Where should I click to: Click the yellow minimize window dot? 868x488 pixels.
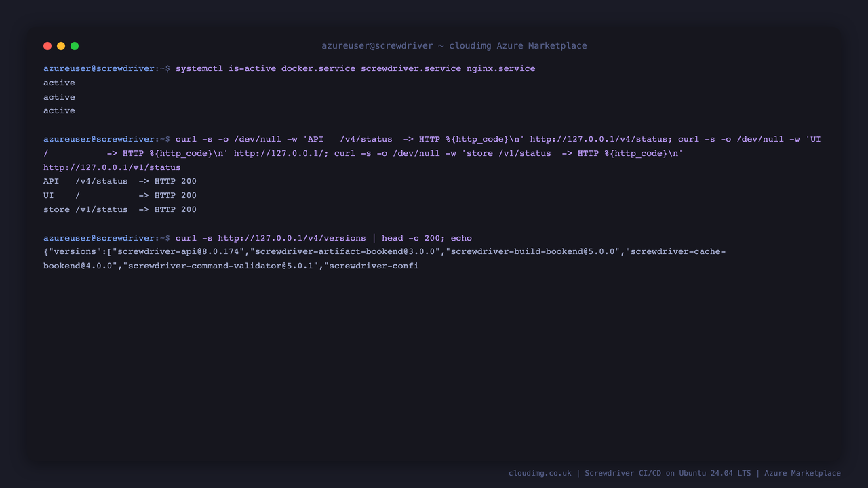[61, 46]
